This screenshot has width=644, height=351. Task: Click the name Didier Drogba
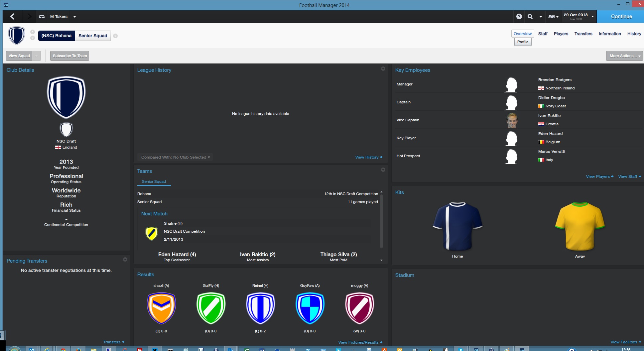[551, 98]
